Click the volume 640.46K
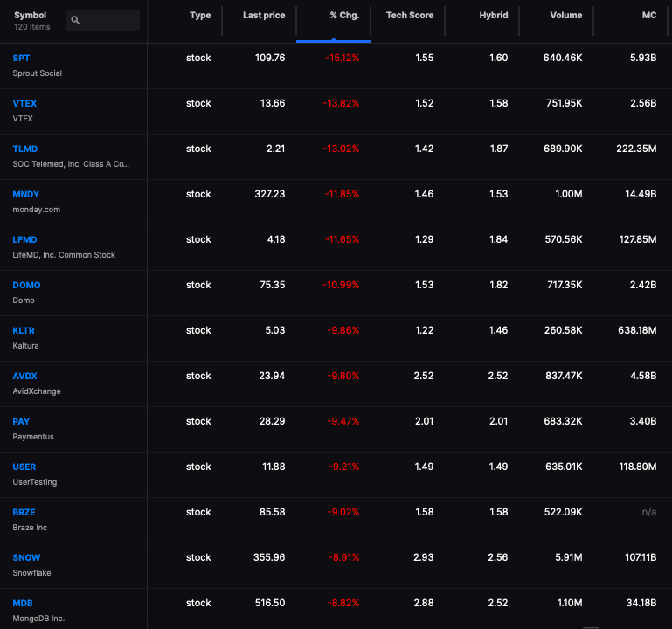 [563, 58]
